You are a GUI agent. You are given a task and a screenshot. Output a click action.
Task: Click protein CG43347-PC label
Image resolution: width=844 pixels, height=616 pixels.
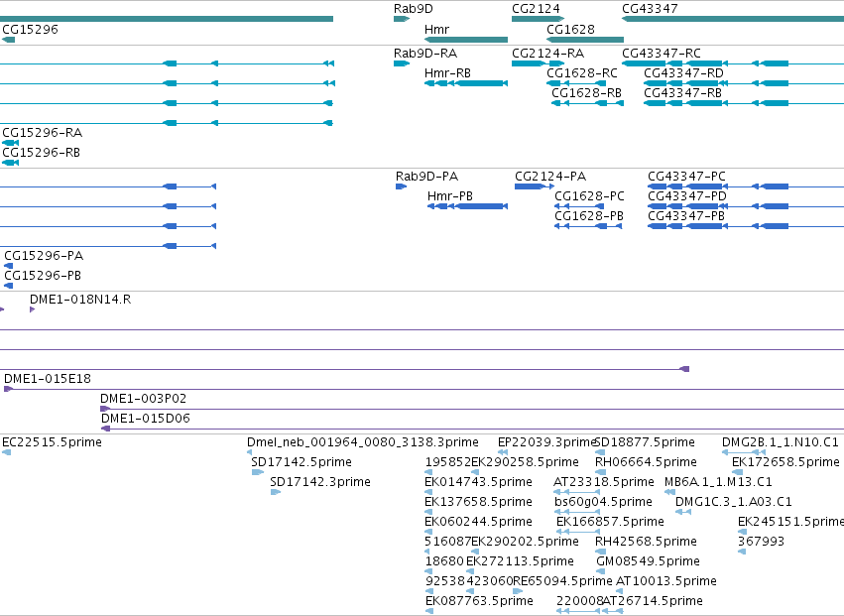point(687,177)
